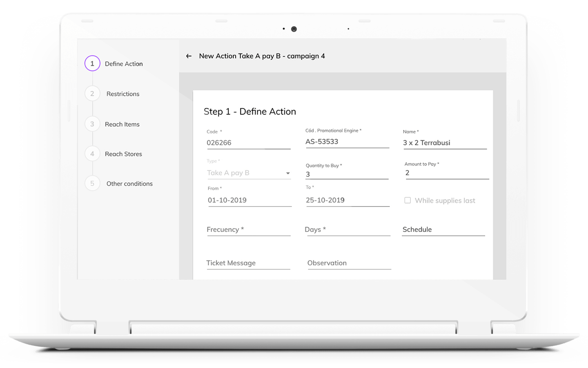Focus the Days field
The image size is (588, 368).
tap(347, 230)
